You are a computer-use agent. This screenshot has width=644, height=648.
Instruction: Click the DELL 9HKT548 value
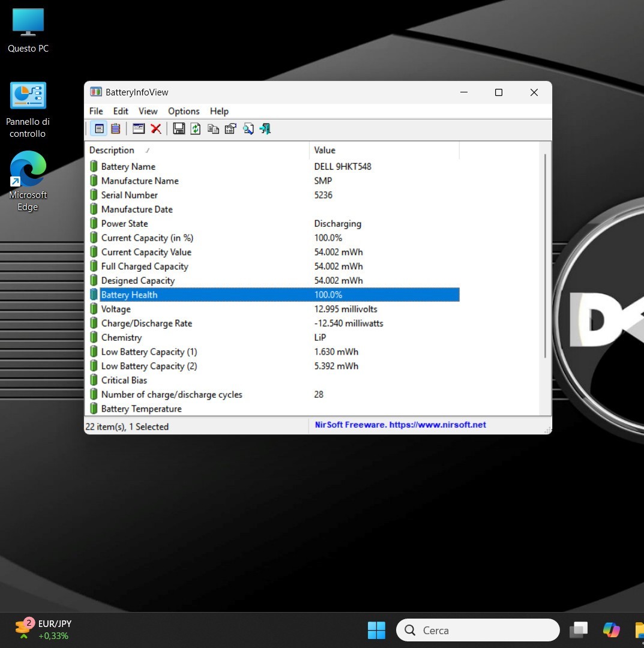point(343,167)
